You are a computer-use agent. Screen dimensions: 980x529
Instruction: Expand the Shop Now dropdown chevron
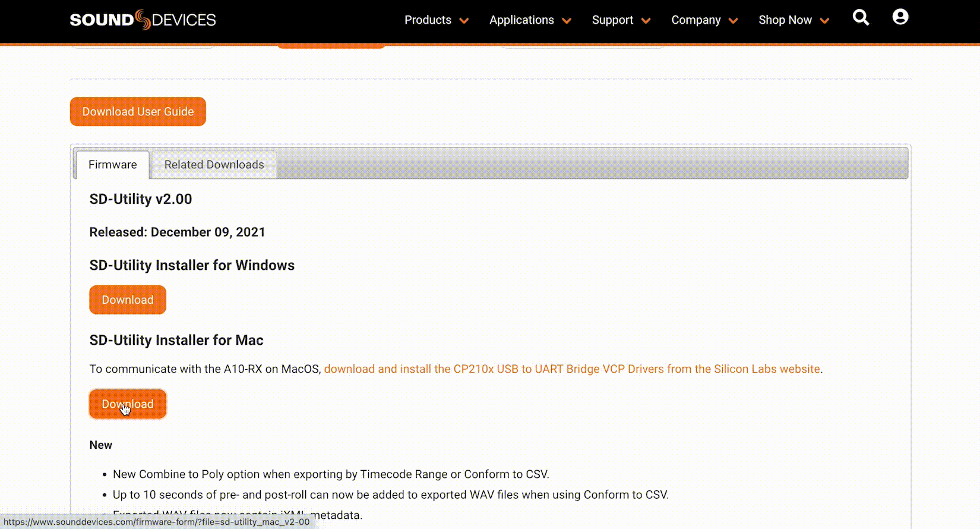click(x=824, y=21)
